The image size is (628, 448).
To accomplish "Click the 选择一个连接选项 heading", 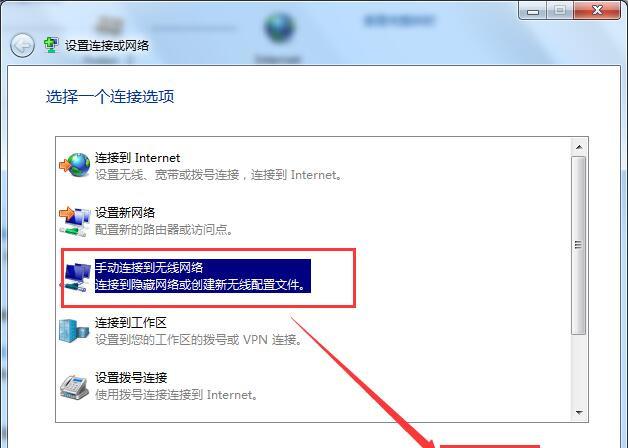I will pos(110,97).
